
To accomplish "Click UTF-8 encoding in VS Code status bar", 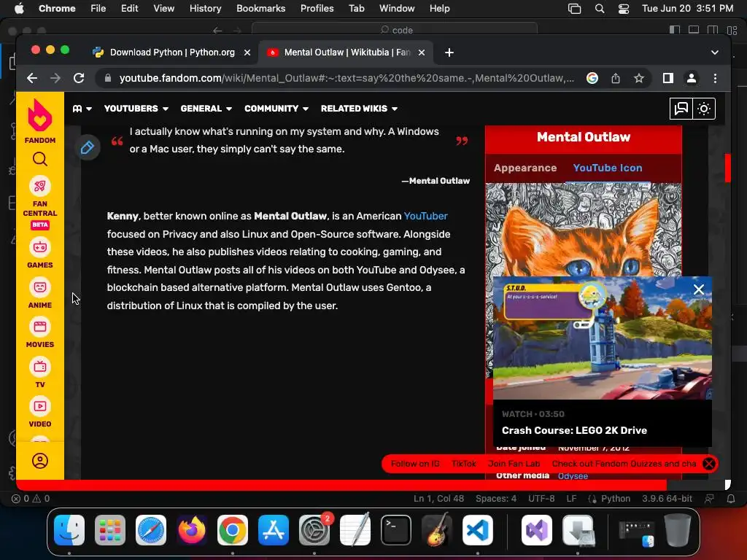I will pyautogui.click(x=541, y=499).
